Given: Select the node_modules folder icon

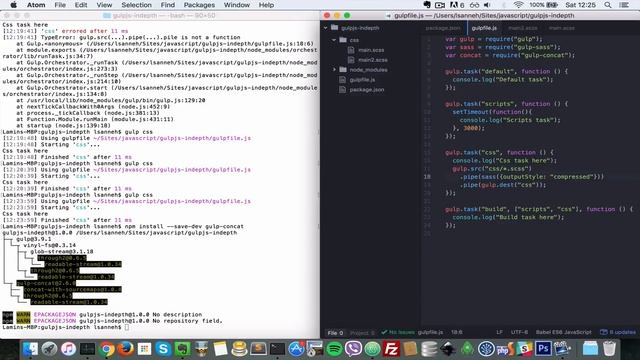Looking at the screenshot, I should coord(343,70).
